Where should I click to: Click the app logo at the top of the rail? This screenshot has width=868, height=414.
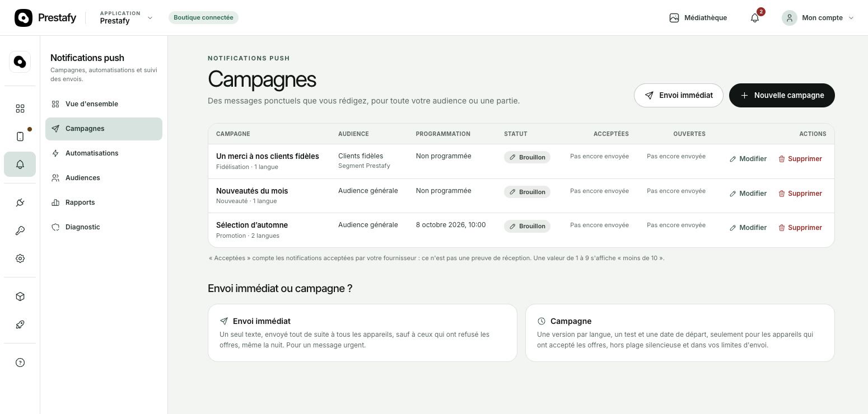click(20, 62)
